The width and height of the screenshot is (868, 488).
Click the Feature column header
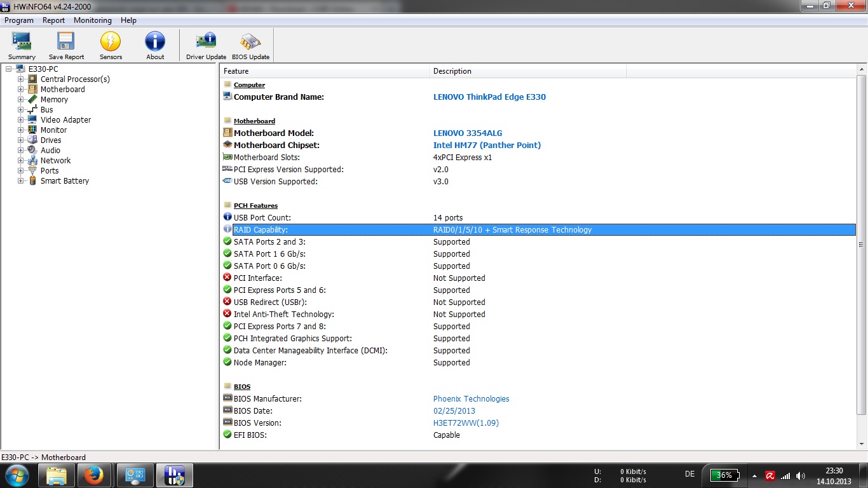pyautogui.click(x=325, y=71)
